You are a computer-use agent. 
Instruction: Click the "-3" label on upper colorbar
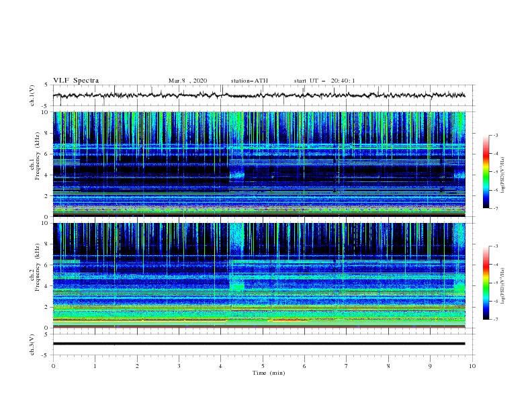(x=495, y=136)
